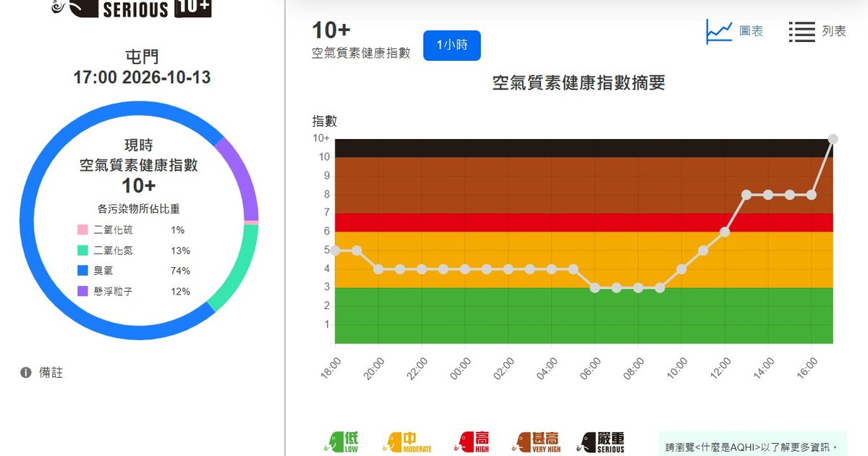Click the SERIOUS 10+ health risk badge

tap(132, 8)
